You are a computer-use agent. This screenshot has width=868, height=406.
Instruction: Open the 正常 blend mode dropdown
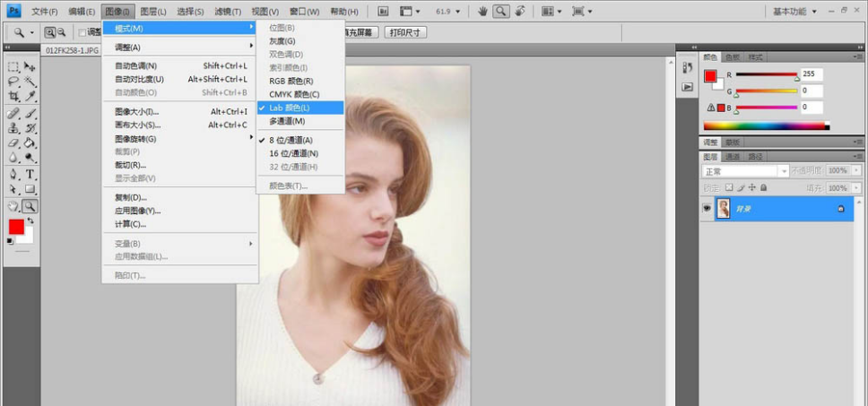(745, 170)
